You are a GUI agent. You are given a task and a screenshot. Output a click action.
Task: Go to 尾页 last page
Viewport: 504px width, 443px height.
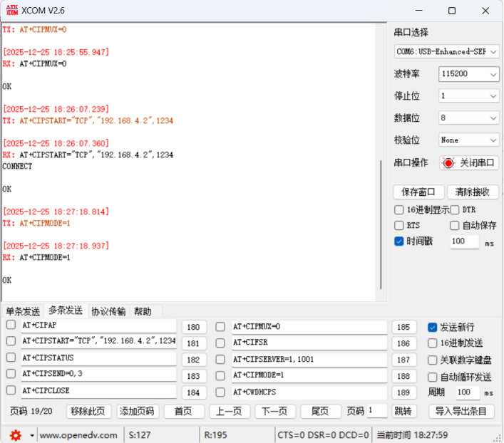pyautogui.click(x=321, y=411)
